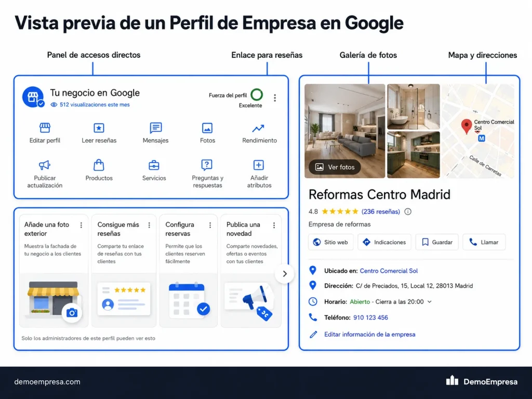Viewport: 532px width, 399px height.
Task: Select Publicar actualización megaphone icon
Action: coord(45,165)
